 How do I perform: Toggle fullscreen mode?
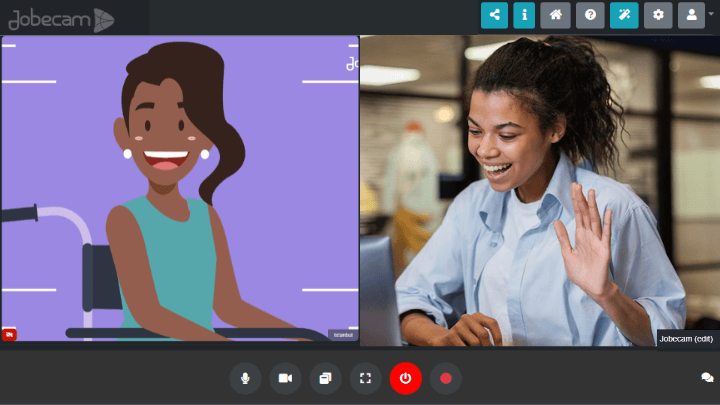365,378
